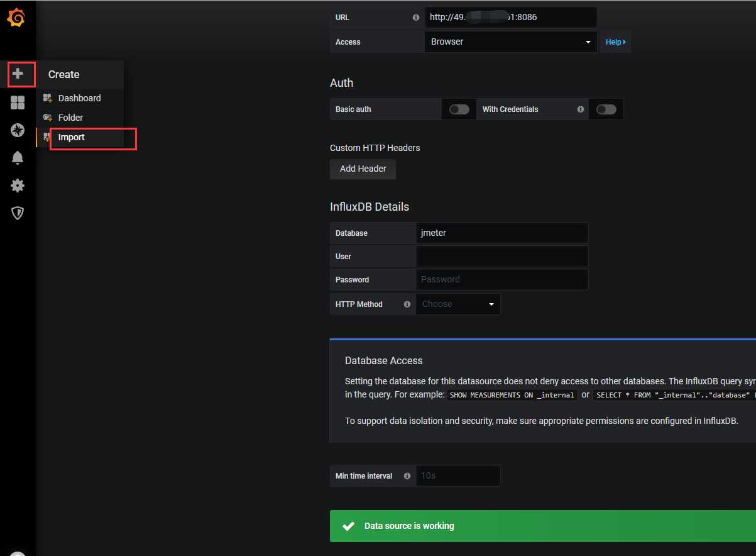Viewport: 756px width, 556px height.
Task: Click the 'Data source is working' message
Action: click(409, 526)
